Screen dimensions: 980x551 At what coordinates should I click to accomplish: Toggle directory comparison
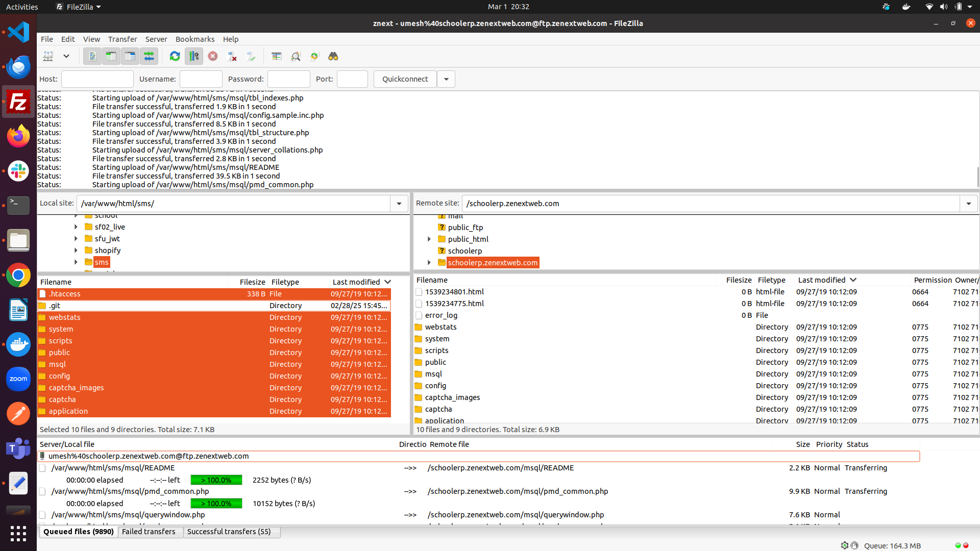[296, 56]
